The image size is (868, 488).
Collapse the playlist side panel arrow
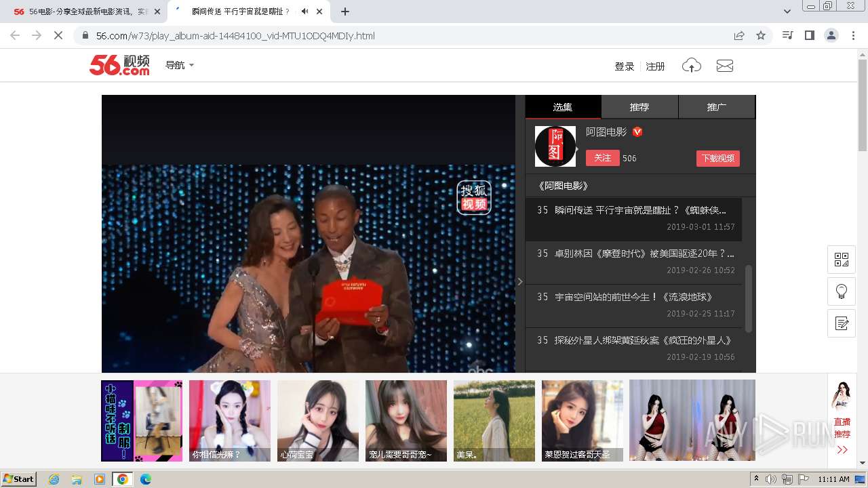[520, 281]
